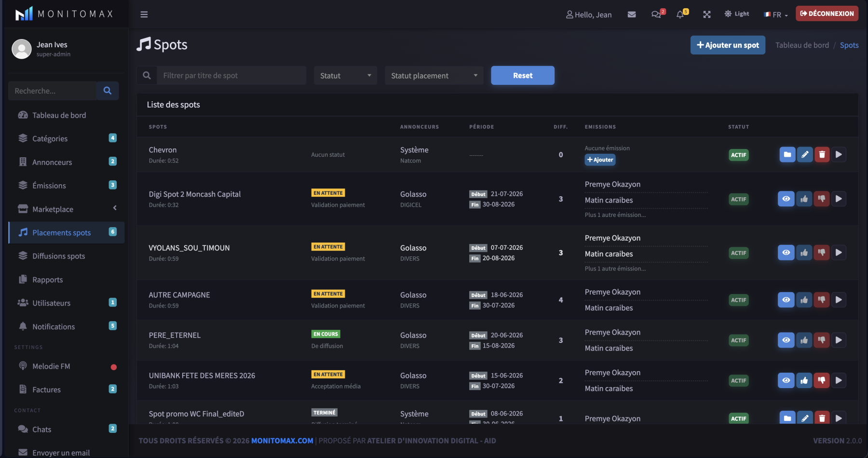Toggle fullscreen mode icon
This screenshot has width=868, height=458.
[x=707, y=14]
